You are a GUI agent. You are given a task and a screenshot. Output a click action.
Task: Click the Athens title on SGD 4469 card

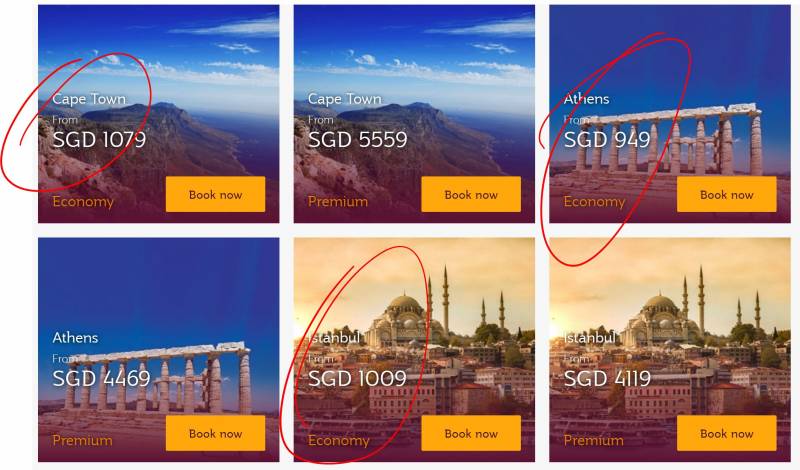pyautogui.click(x=75, y=337)
